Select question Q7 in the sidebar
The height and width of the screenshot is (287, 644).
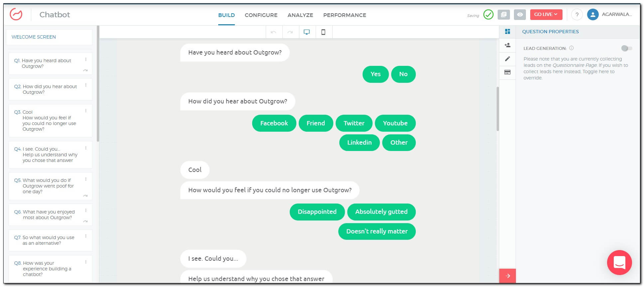click(48, 240)
